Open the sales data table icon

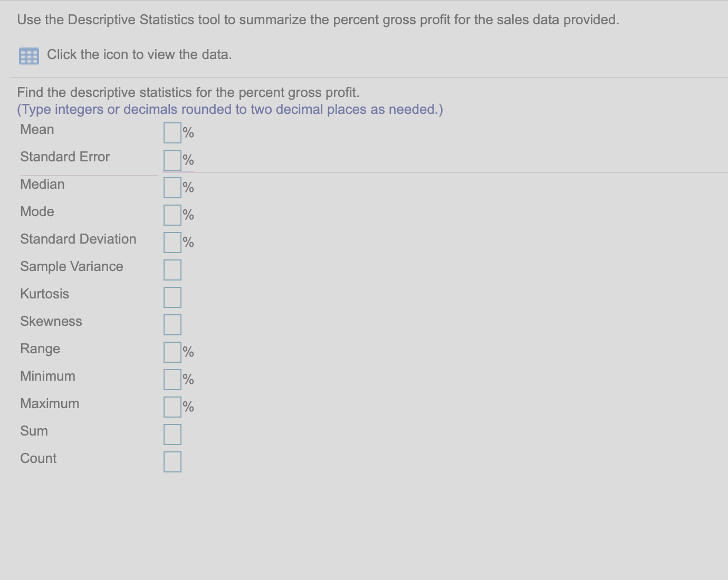point(28,55)
